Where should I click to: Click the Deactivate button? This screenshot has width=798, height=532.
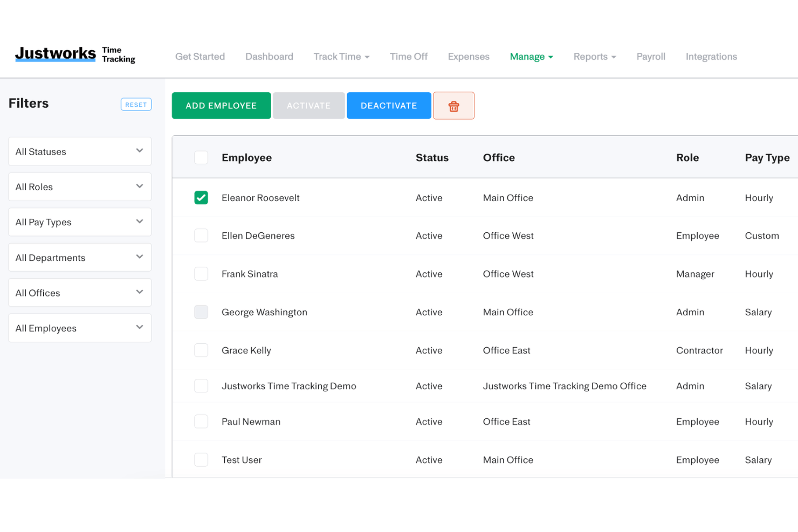pos(389,106)
